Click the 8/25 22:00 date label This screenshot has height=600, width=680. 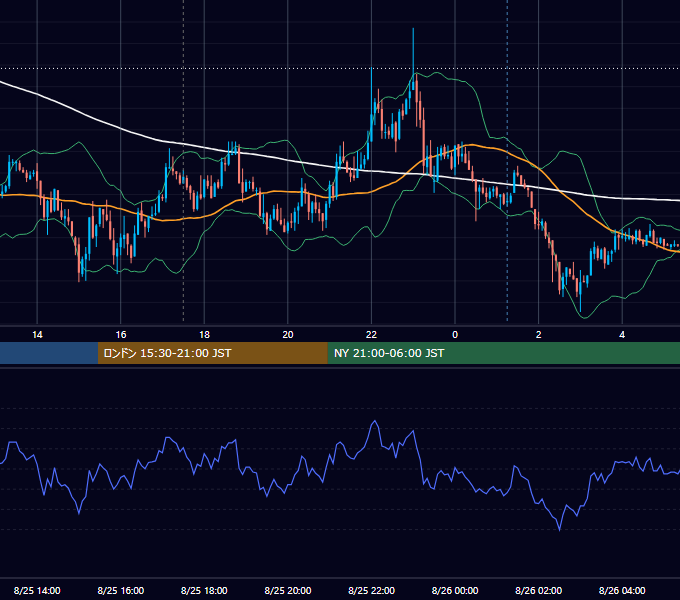372,590
